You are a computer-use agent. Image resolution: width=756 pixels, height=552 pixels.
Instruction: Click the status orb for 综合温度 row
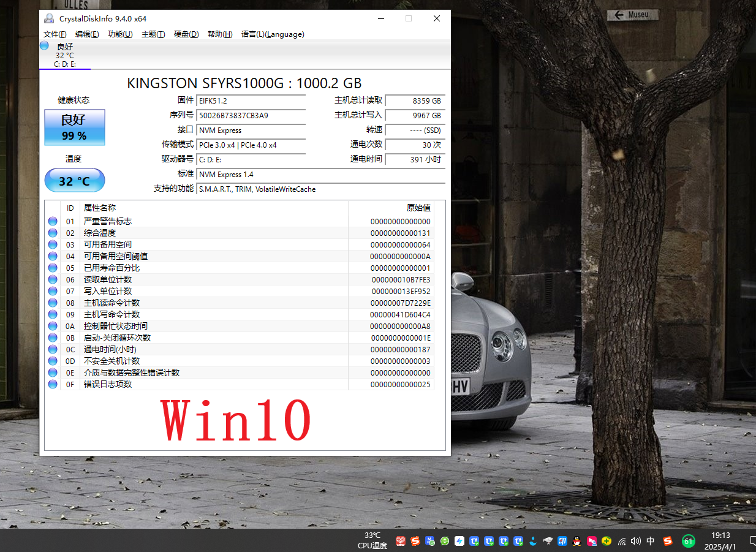click(53, 233)
